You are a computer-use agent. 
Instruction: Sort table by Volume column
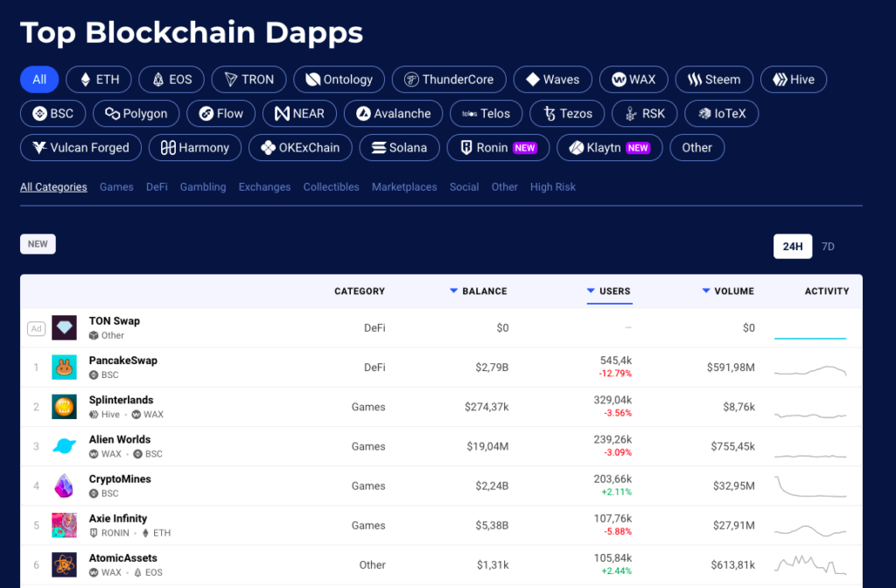coord(728,291)
